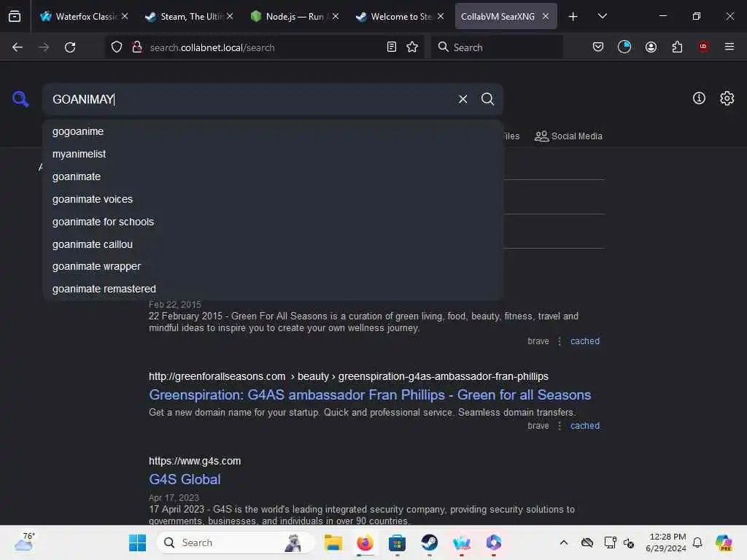The height and width of the screenshot is (560, 747).
Task: Click the blue circular extension icon
Action: click(x=624, y=47)
